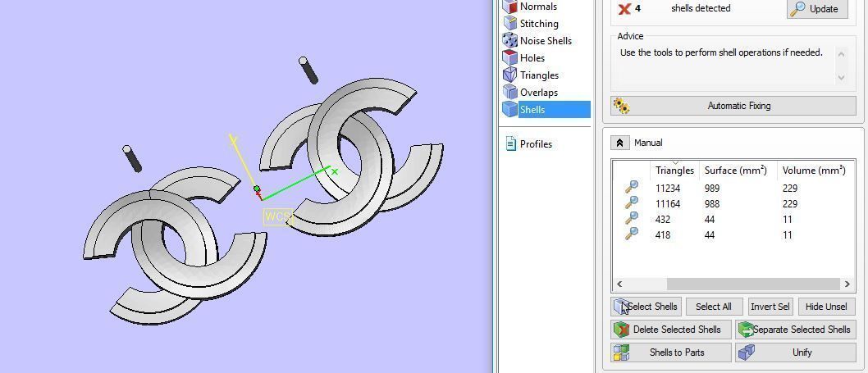Sort by Surface (mm²) column header
868x373 pixels.
pyautogui.click(x=736, y=171)
